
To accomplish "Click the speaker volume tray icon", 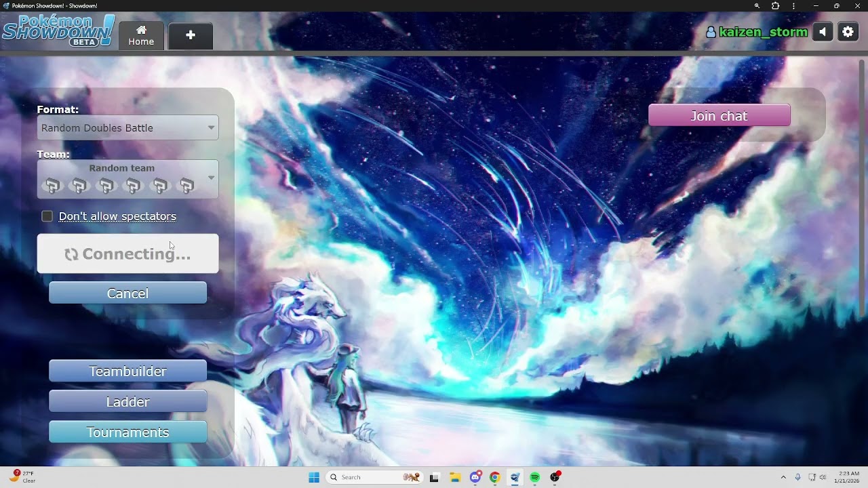I will [x=823, y=477].
